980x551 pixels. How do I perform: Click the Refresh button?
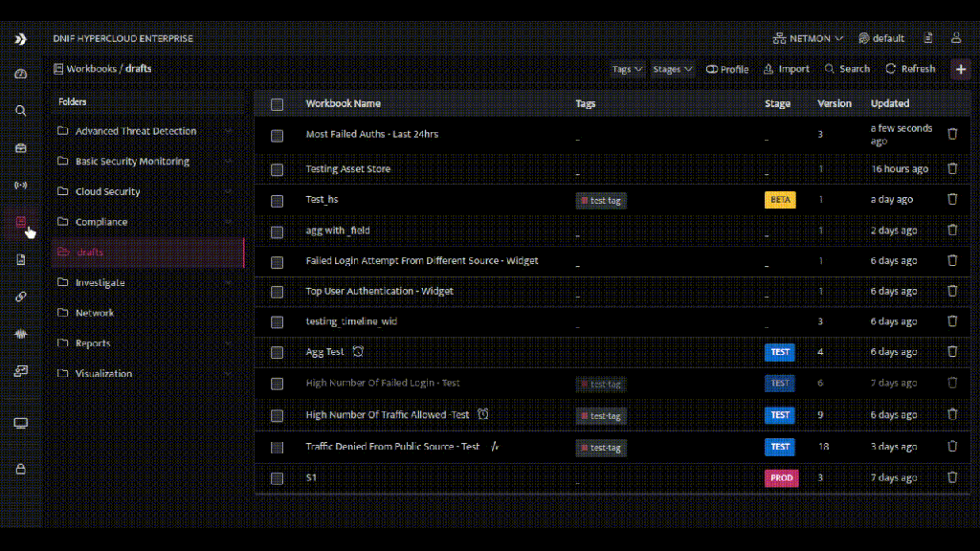tap(910, 69)
